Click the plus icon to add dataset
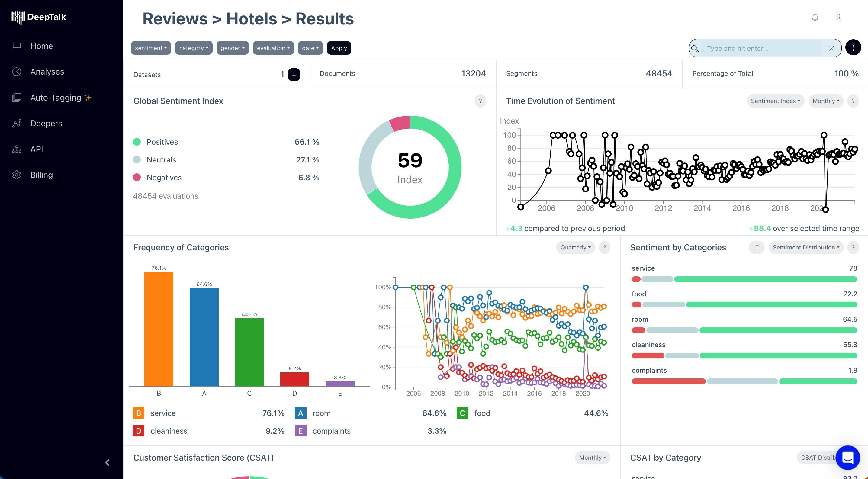This screenshot has height=479, width=868. pos(294,75)
